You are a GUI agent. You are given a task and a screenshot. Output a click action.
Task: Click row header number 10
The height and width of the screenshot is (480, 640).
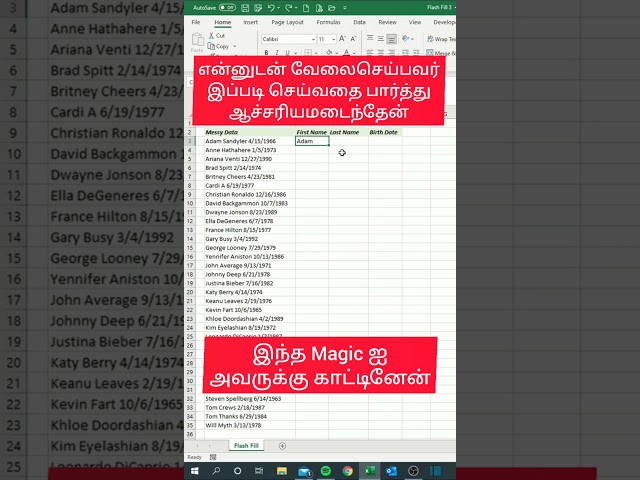pos(190,203)
